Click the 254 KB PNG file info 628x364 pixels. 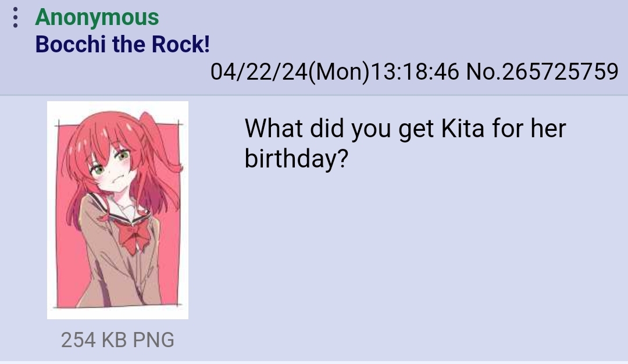[x=117, y=340]
